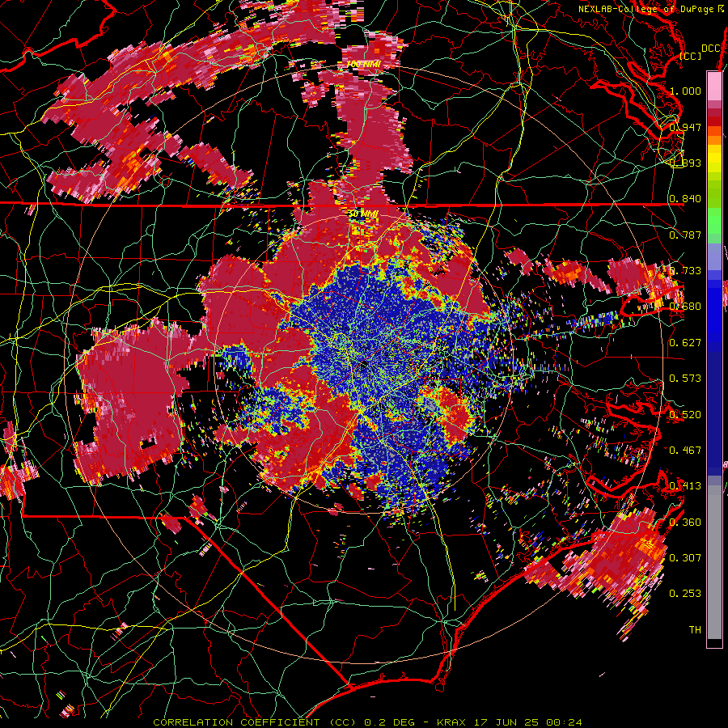Image resolution: width=728 pixels, height=728 pixels.
Task: Click the KRAX radar site identifier
Action: [451, 722]
